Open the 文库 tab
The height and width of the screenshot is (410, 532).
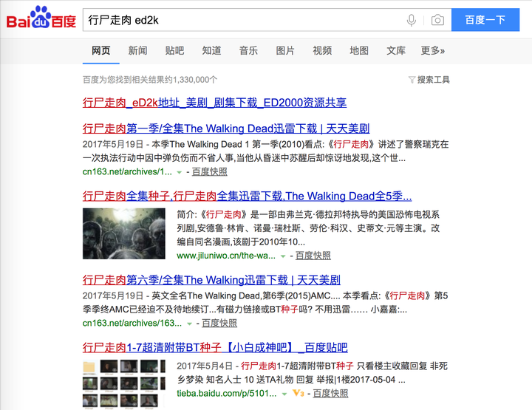[396, 50]
